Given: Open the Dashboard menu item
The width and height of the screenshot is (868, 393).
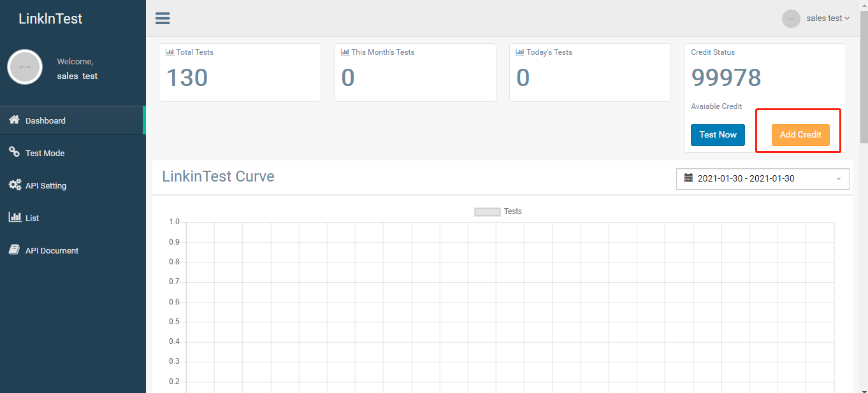Looking at the screenshot, I should [73, 120].
